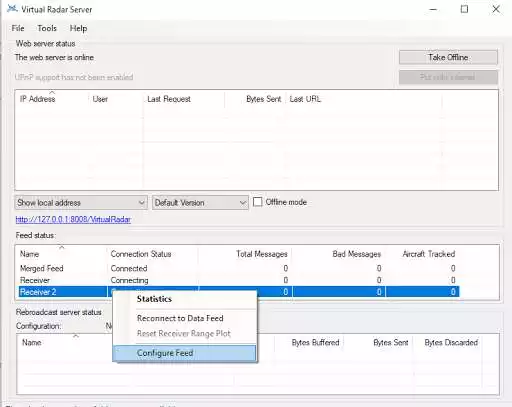Enable the Offline mode checkbox

257,202
